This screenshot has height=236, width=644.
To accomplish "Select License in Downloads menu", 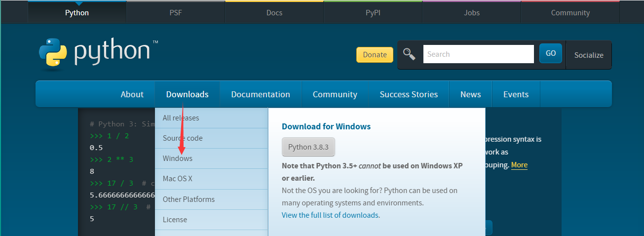I will (211, 220).
